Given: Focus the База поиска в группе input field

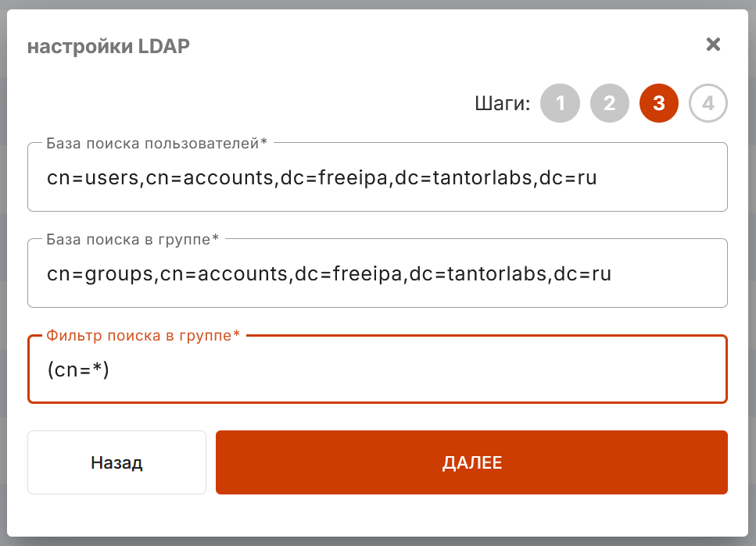Looking at the screenshot, I should [x=378, y=273].
